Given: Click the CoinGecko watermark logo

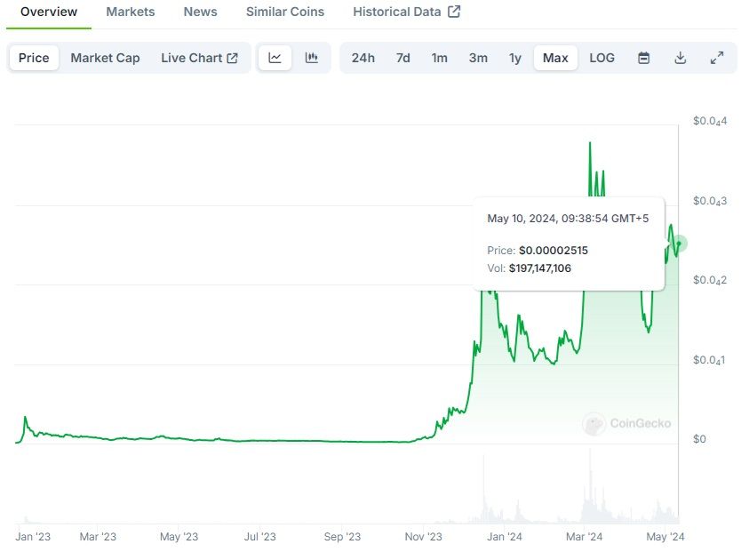Looking at the screenshot, I should 627,424.
